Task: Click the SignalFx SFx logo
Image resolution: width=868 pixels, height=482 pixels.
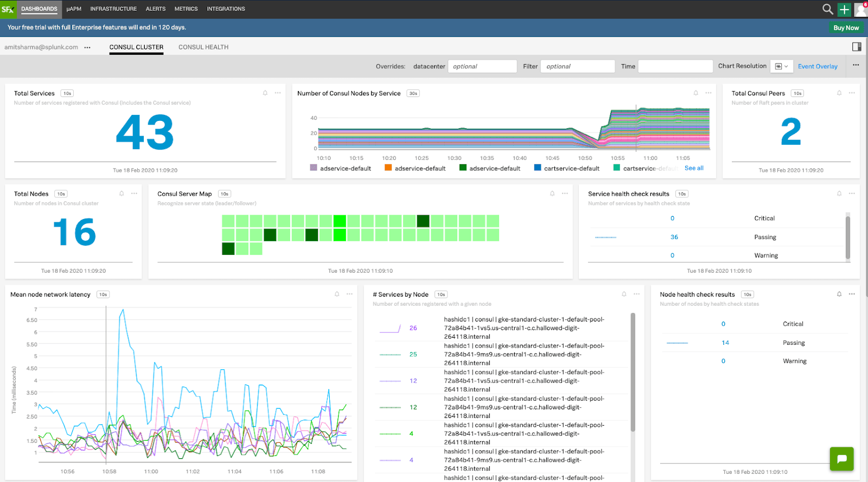Action: 8,9
